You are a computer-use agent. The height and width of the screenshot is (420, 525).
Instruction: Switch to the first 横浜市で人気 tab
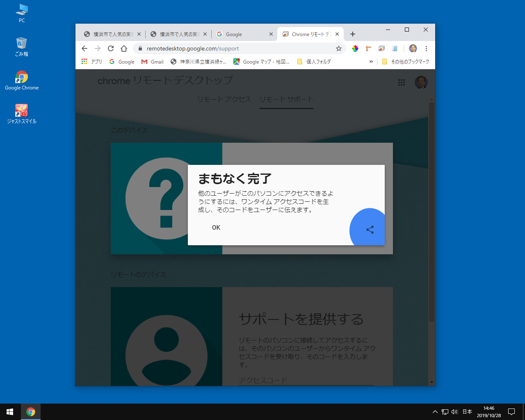tap(112, 34)
